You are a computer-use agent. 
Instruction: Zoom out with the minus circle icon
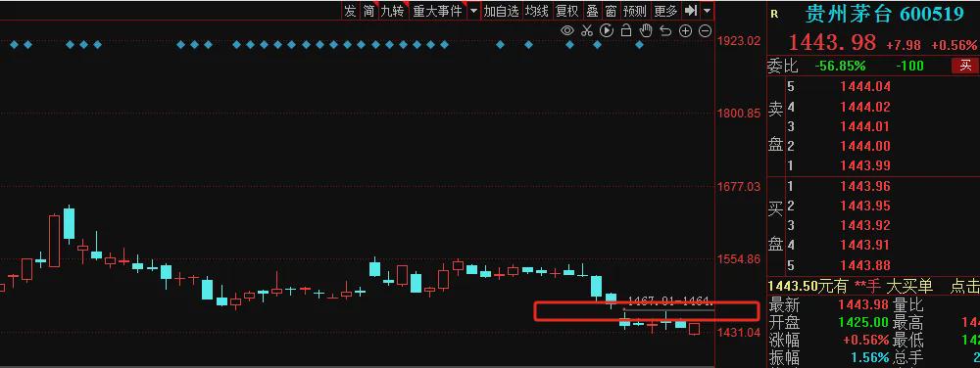705,30
